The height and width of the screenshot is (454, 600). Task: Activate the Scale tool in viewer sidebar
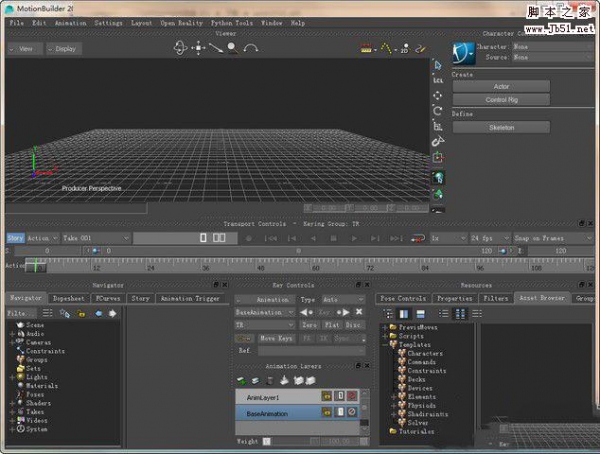click(x=438, y=126)
